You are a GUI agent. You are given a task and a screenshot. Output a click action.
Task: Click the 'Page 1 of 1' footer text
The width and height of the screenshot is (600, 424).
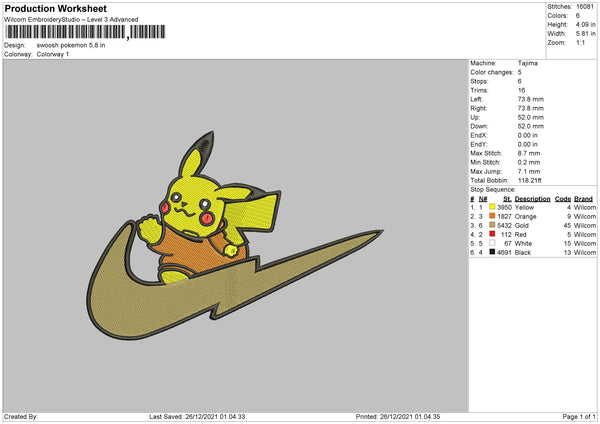click(x=579, y=417)
